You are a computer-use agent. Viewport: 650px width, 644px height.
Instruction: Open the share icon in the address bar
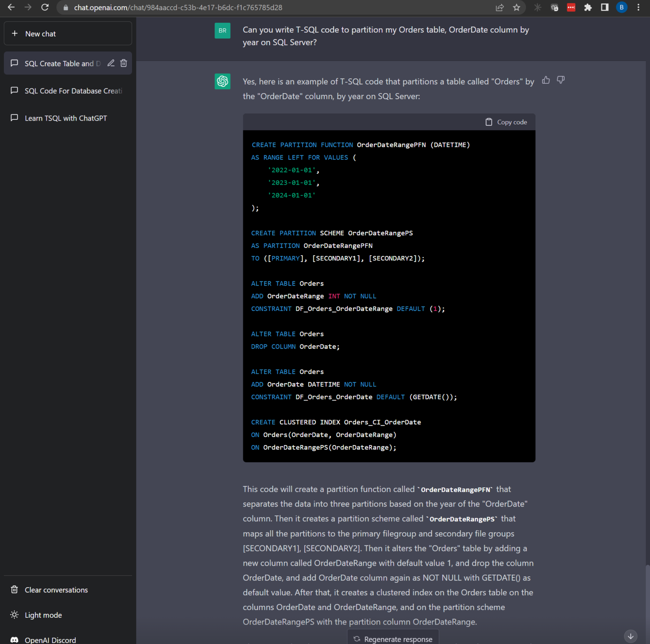tap(500, 7)
